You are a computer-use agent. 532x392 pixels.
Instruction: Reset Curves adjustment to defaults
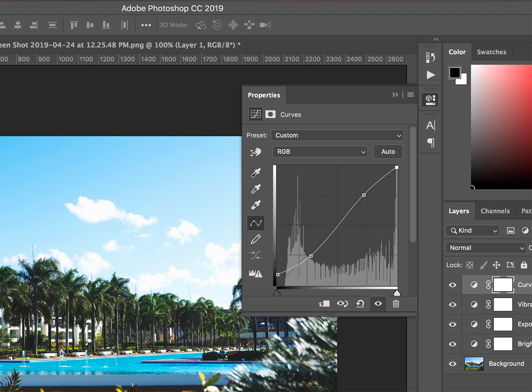360,303
